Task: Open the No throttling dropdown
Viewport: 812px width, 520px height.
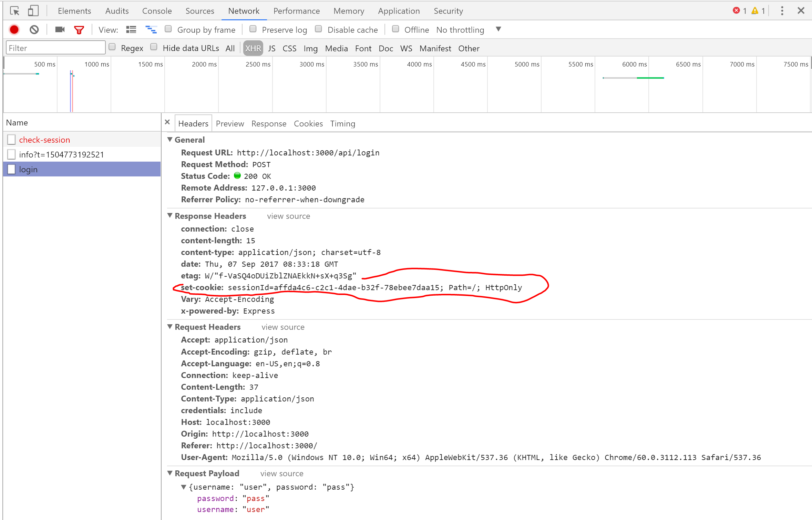Action: click(469, 30)
